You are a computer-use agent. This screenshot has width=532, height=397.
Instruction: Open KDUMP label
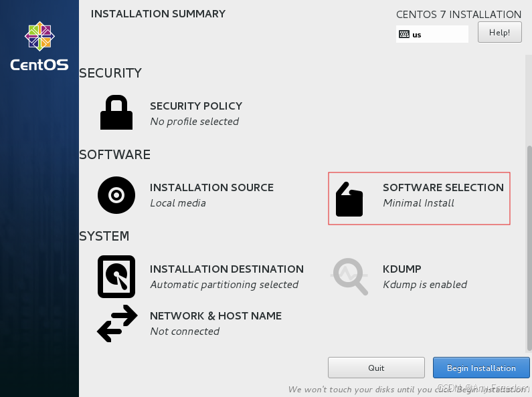coord(402,269)
